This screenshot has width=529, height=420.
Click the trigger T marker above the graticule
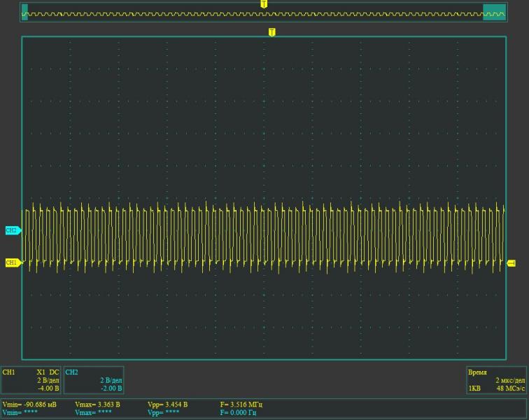click(x=271, y=32)
